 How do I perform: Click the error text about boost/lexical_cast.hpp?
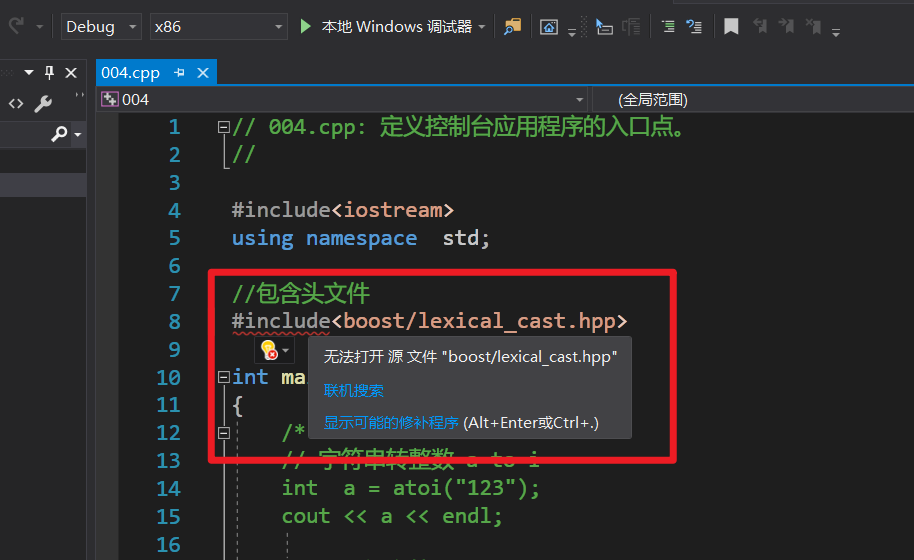click(470, 357)
